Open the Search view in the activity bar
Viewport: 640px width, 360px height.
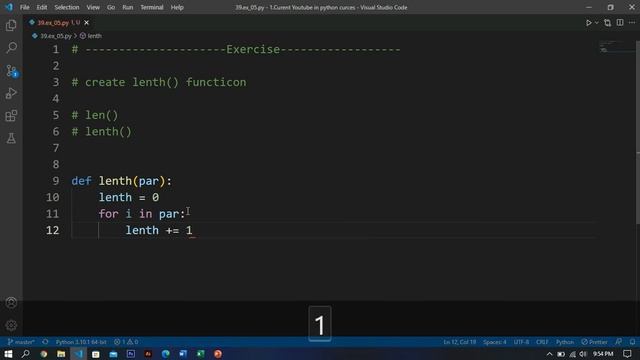pyautogui.click(x=11, y=48)
